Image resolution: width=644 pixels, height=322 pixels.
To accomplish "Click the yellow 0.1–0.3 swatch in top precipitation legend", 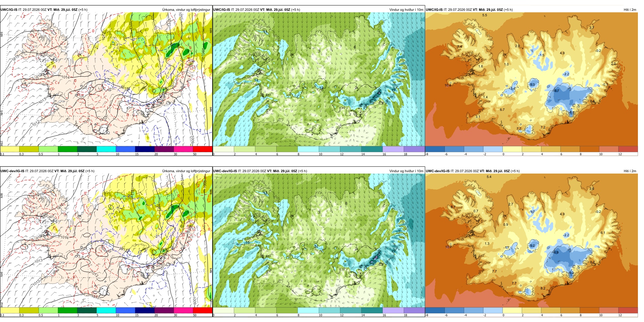I will (x=9, y=149).
